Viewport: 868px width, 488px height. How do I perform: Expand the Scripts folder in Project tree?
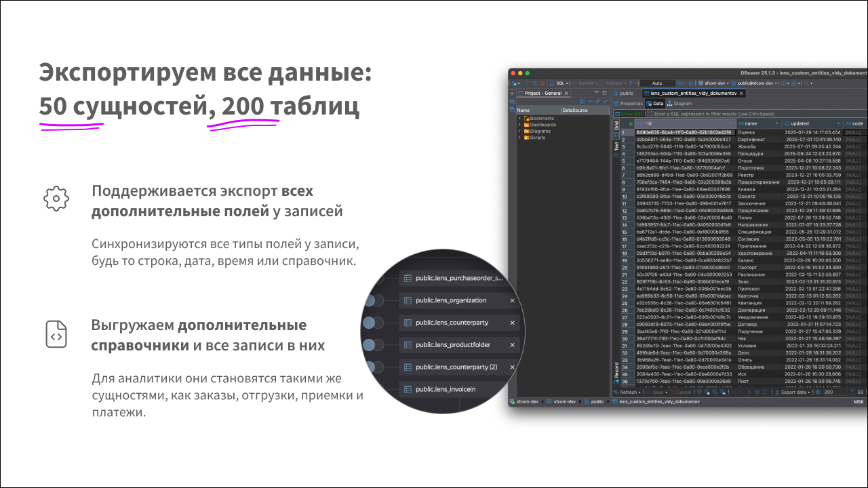click(519, 138)
